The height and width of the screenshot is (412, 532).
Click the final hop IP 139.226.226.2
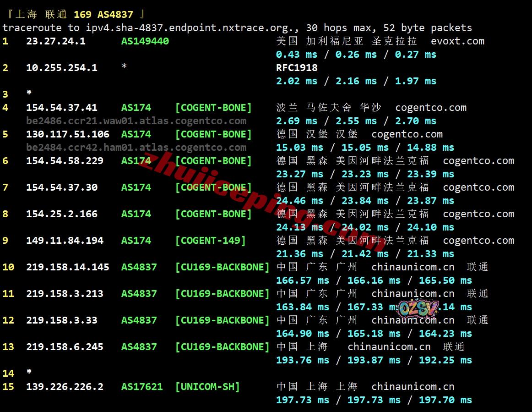65,387
